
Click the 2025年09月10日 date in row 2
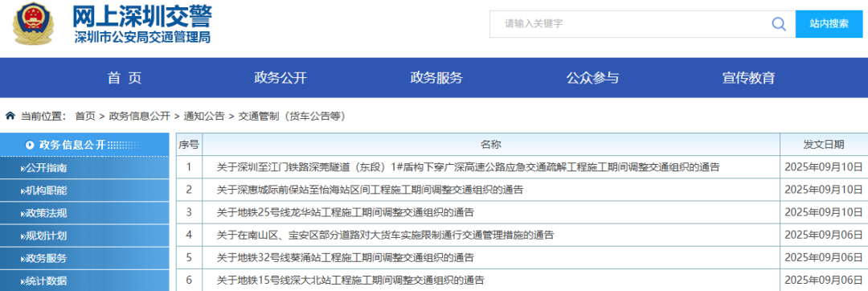(824, 190)
